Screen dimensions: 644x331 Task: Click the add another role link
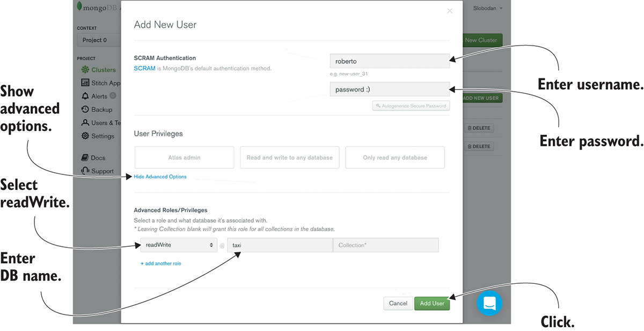point(160,263)
